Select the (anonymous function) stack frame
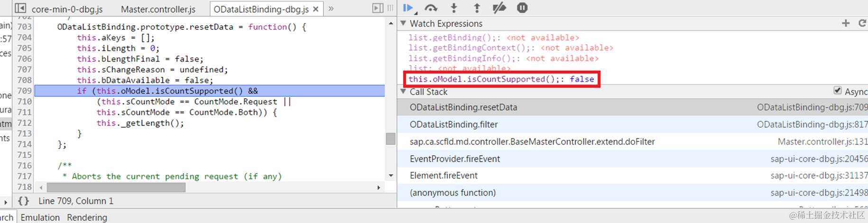Image resolution: width=868 pixels, height=223 pixels. (633, 193)
